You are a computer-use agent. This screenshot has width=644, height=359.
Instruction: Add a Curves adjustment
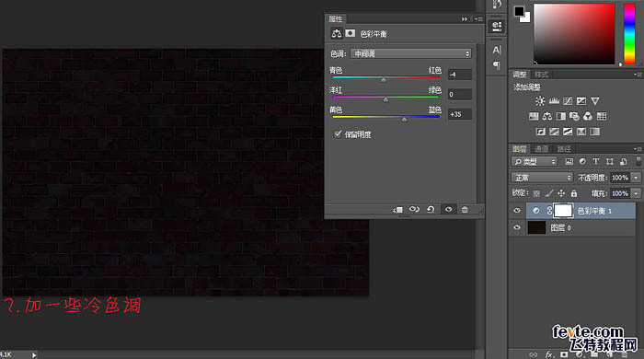(568, 101)
